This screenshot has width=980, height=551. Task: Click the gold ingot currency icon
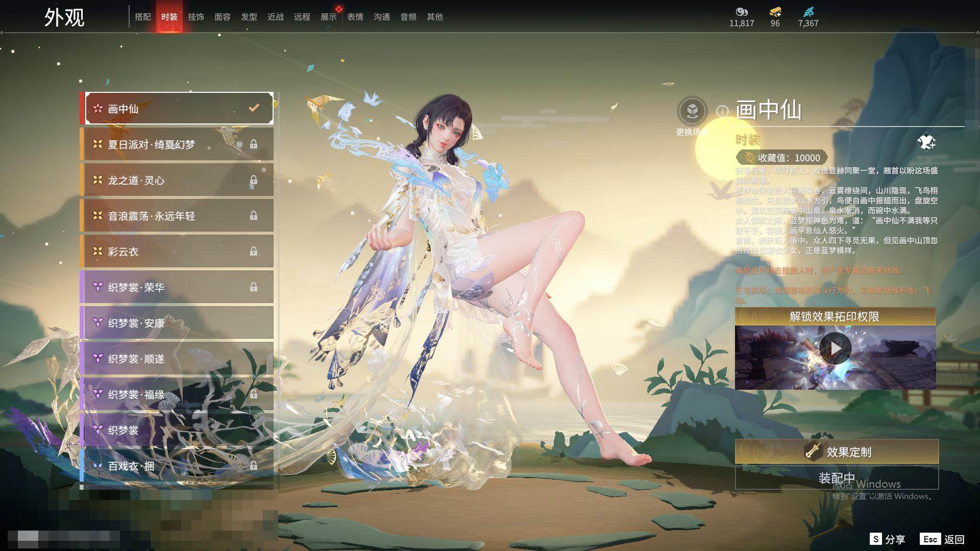(x=775, y=12)
